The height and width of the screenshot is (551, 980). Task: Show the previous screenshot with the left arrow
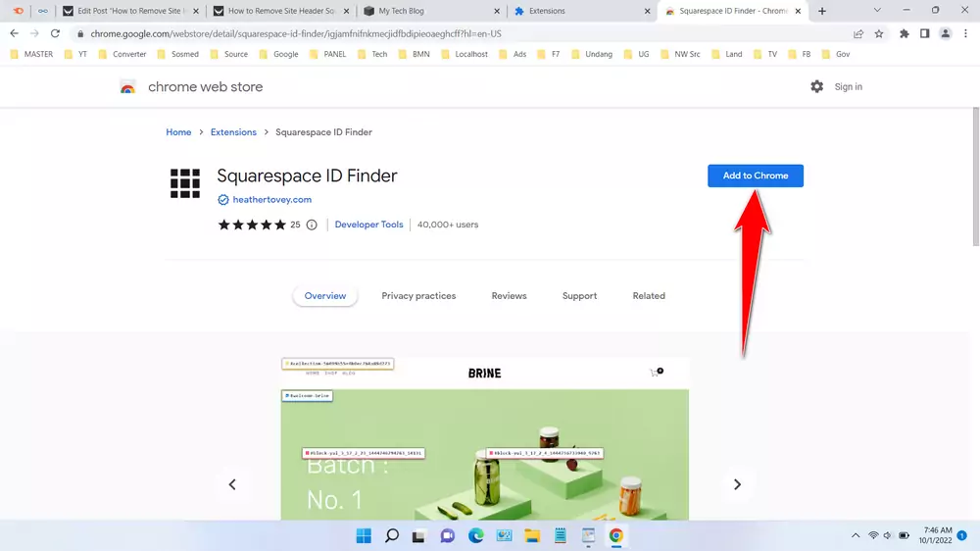pos(232,484)
